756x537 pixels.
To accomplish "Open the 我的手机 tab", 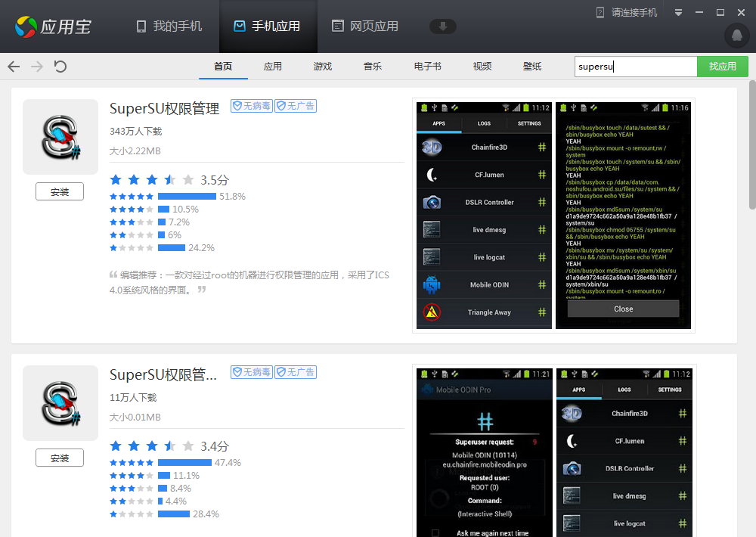I will (169, 26).
